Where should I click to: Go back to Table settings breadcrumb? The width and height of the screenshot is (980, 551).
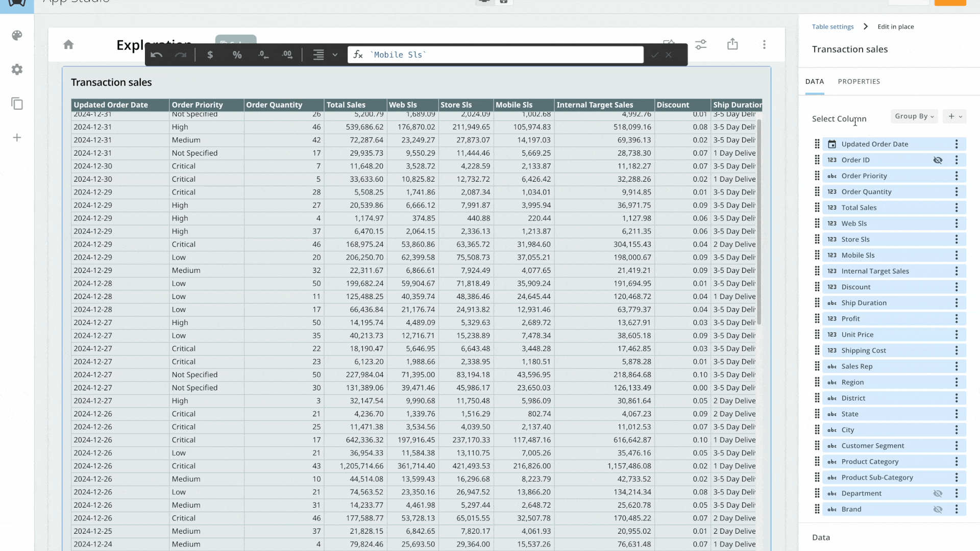tap(833, 27)
